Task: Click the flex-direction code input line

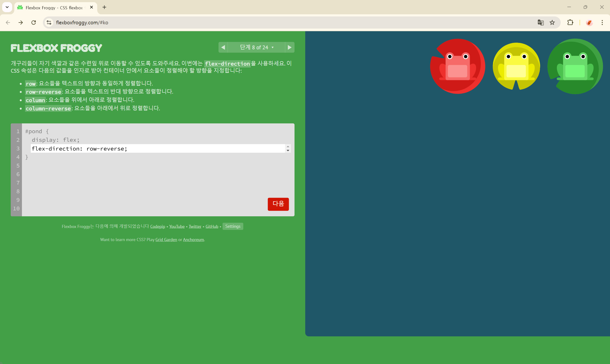Action: coord(157,149)
